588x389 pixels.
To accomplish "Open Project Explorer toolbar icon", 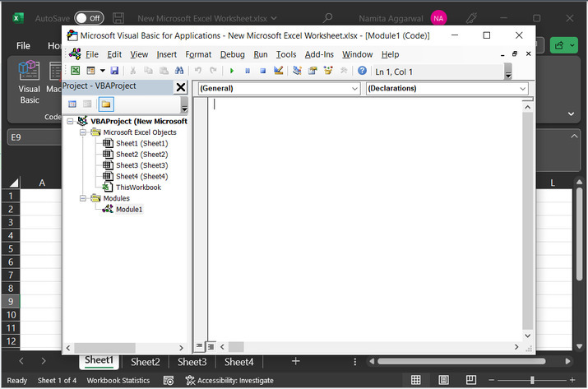I will (x=297, y=71).
